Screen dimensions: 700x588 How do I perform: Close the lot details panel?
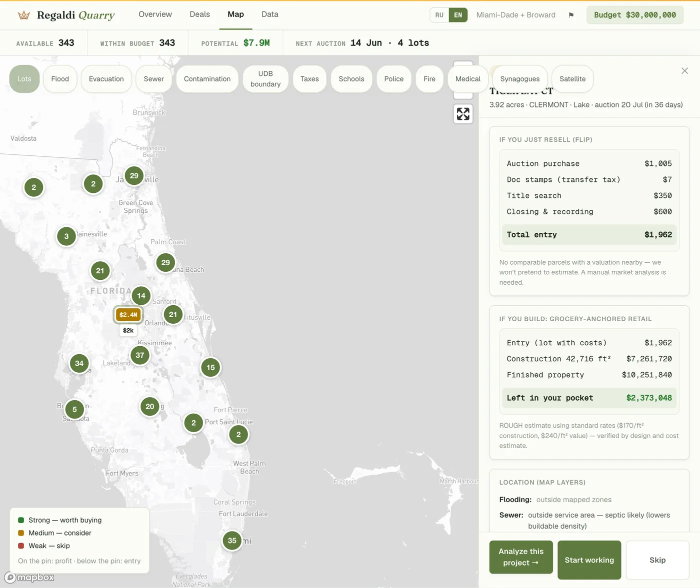pos(684,71)
